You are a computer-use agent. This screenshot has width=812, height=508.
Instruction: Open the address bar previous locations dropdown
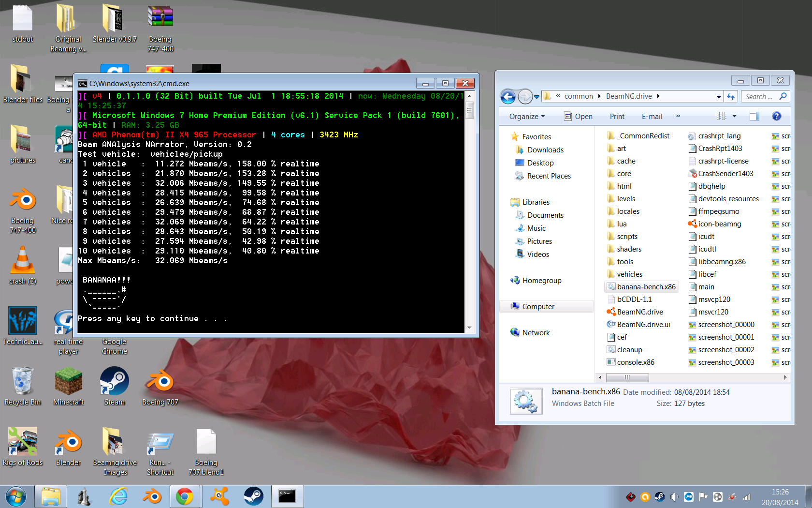(x=719, y=96)
